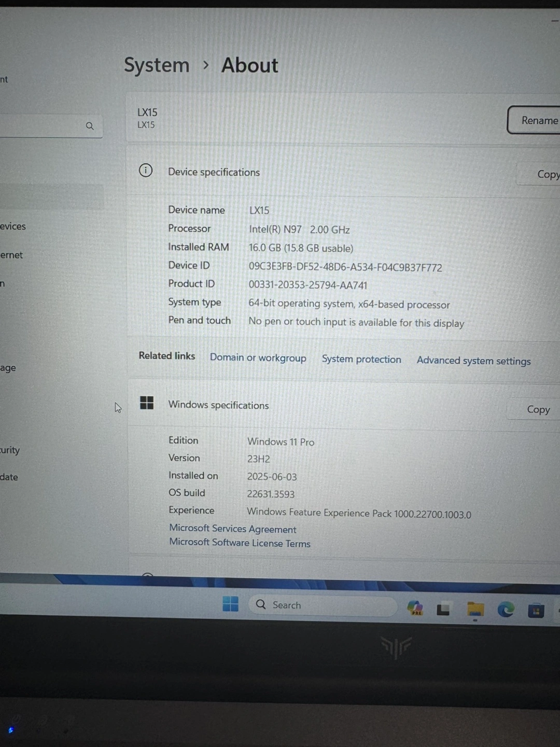Open Task View on the taskbar

tap(443, 610)
